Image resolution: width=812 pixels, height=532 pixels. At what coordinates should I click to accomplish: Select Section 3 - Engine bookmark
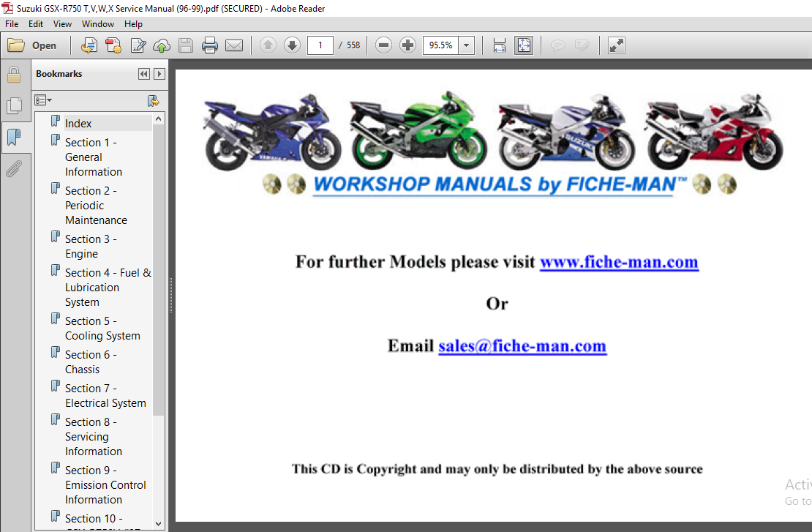coord(91,247)
